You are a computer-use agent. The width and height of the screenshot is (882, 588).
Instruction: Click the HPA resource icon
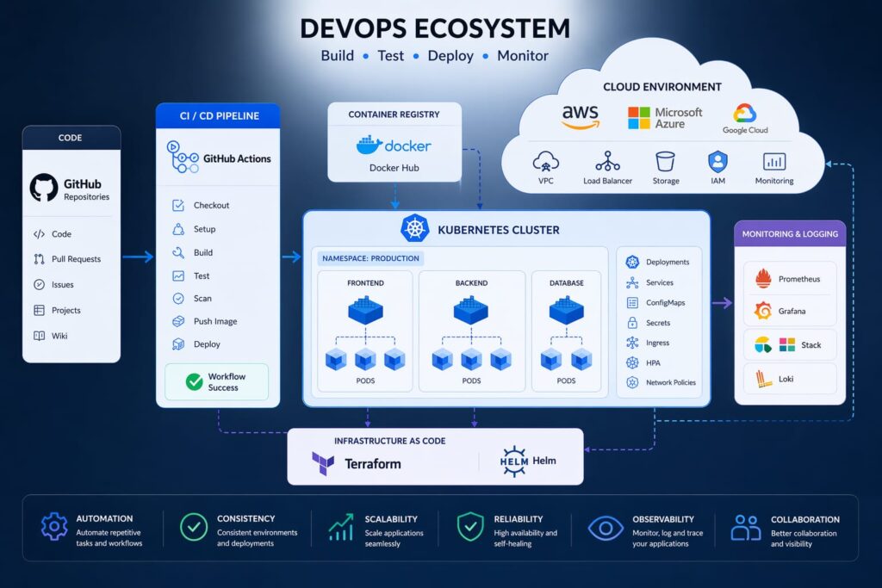(632, 362)
